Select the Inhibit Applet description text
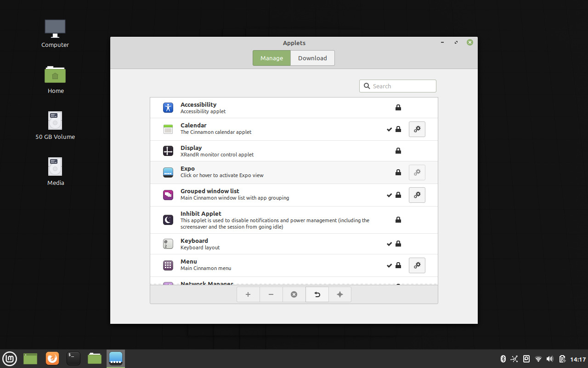Screen dimensions: 588x368 [x=275, y=224]
